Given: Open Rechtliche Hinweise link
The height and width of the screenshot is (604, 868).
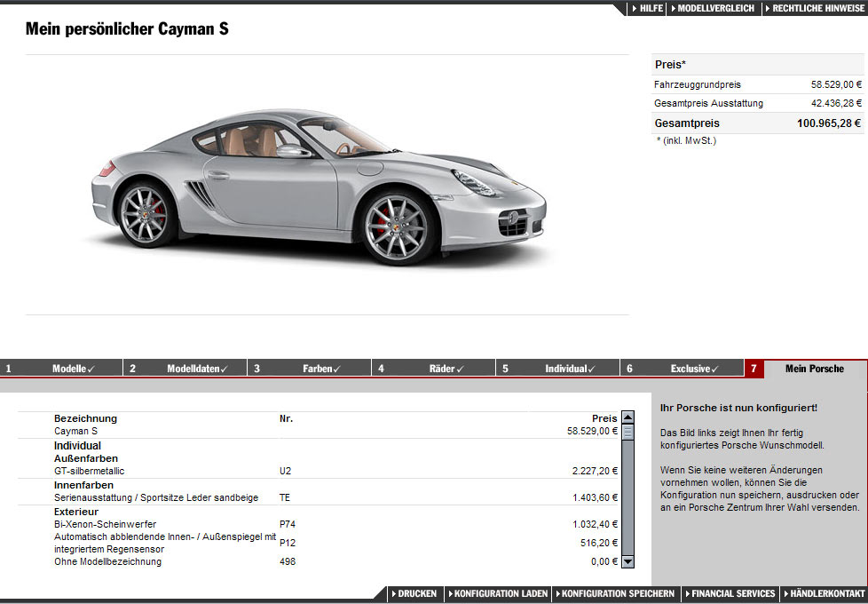Looking at the screenshot, I should click(814, 8).
